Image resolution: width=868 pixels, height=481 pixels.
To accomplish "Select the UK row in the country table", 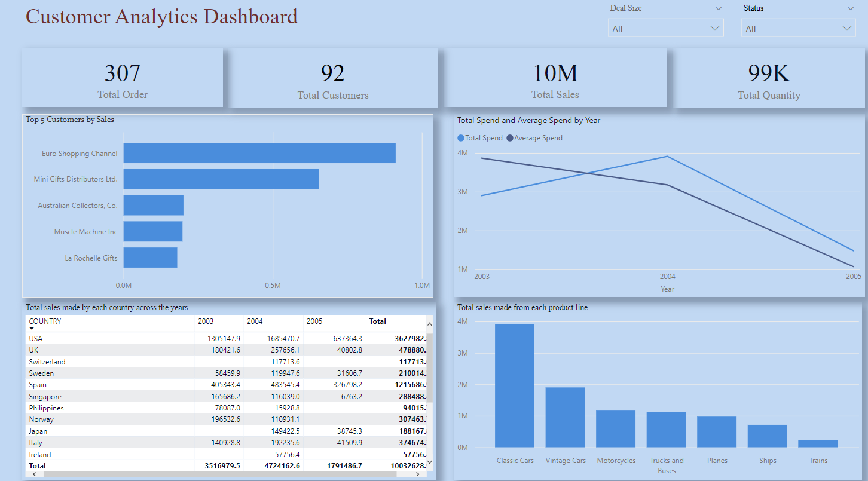I will pyautogui.click(x=226, y=350).
